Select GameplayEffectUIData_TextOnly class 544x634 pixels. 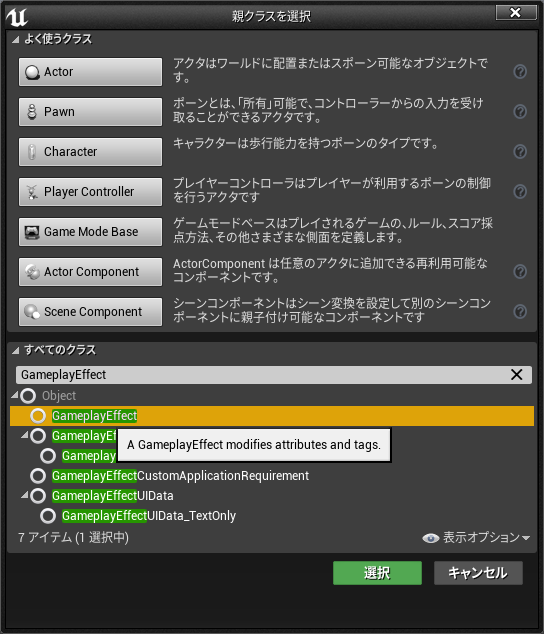click(148, 516)
